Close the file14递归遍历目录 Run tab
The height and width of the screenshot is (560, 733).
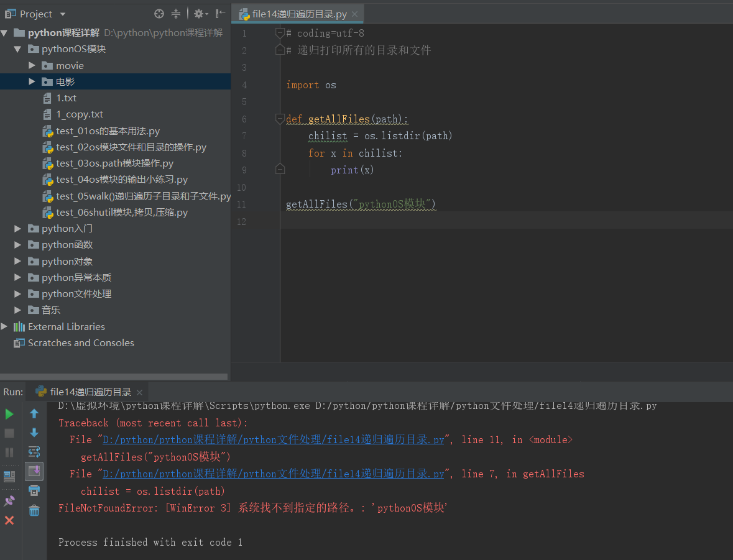tap(139, 392)
